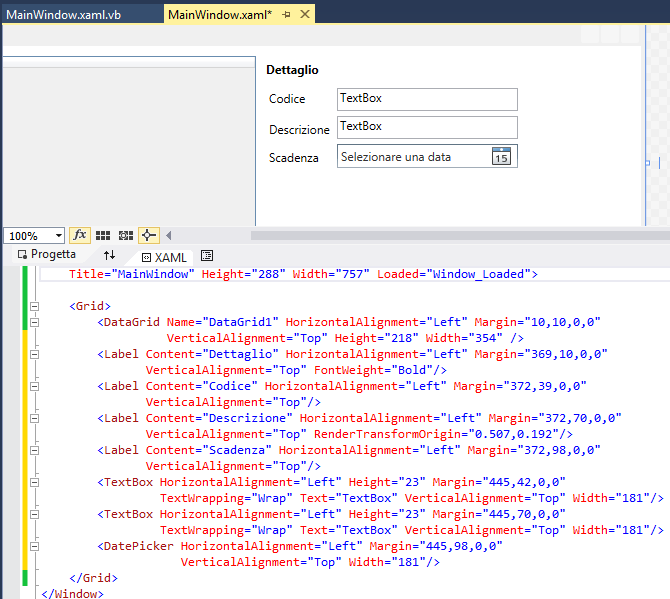Collapse the Scadenza Label code block

point(35,450)
